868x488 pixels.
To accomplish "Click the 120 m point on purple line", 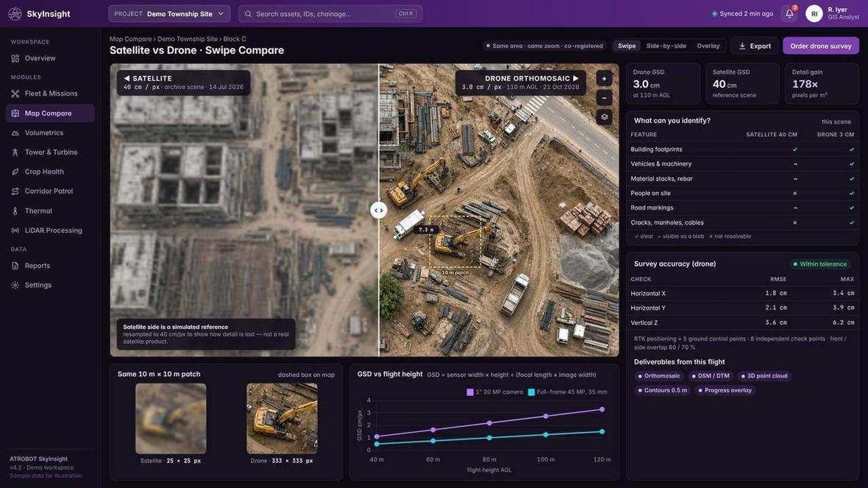I will [x=602, y=409].
